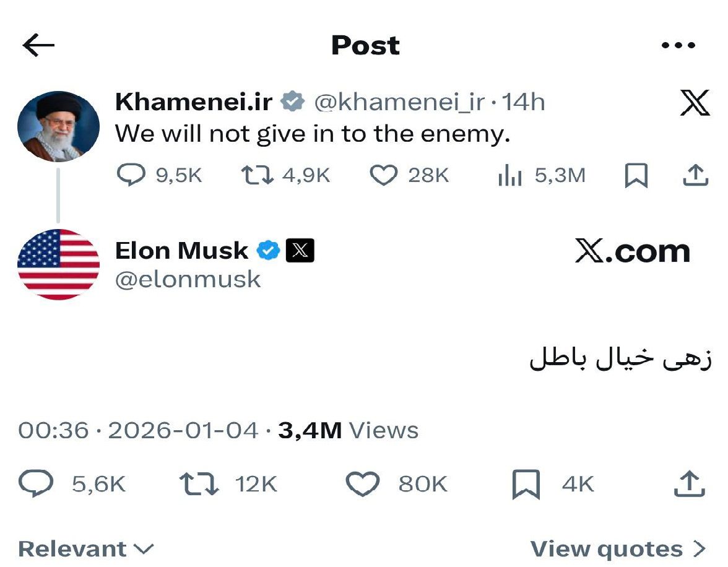Screen dimensions: 728x567
Task: Click the black X affiliation badge by Elon Musk
Action: (300, 250)
